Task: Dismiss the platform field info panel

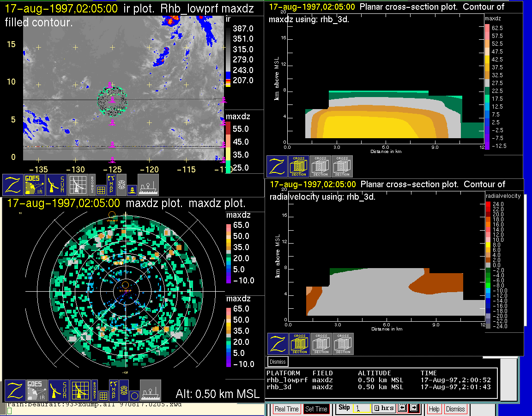Action: [278, 361]
